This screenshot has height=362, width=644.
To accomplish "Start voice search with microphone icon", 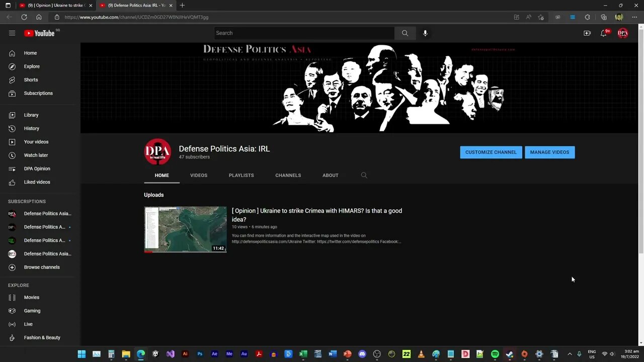I will click(425, 33).
